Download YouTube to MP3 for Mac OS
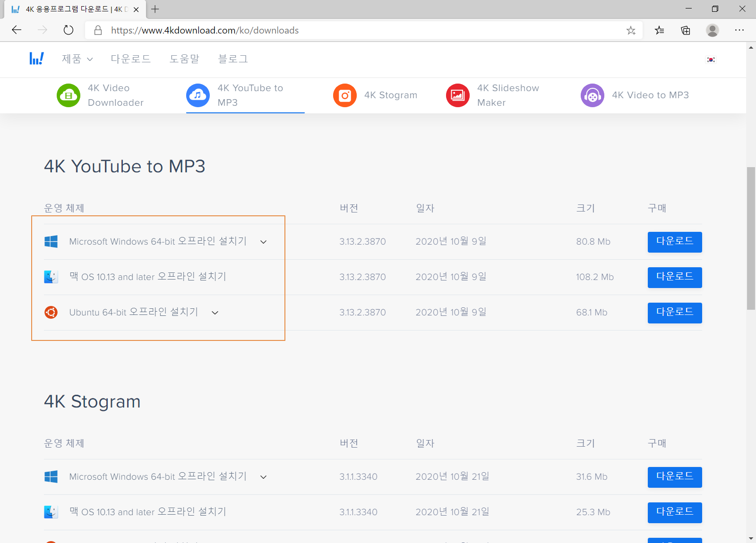 675,277
